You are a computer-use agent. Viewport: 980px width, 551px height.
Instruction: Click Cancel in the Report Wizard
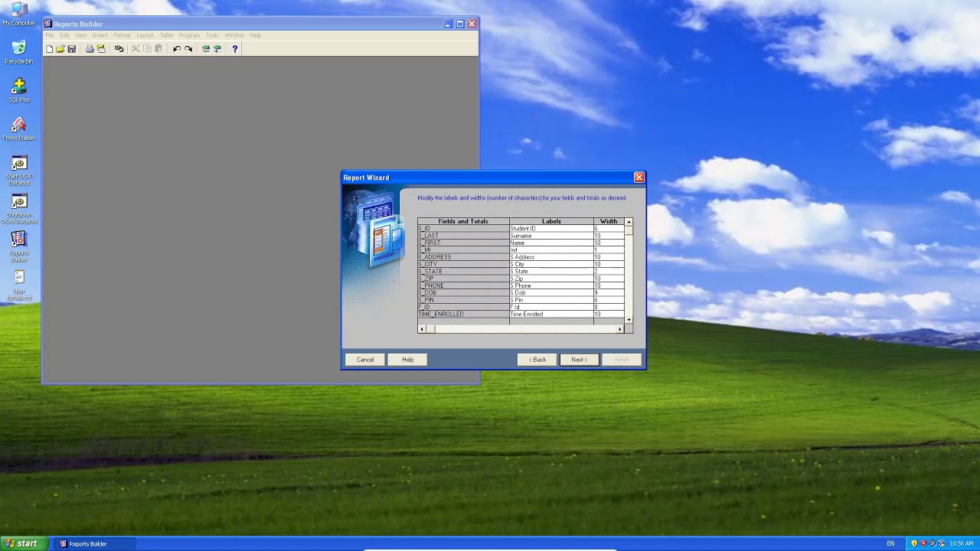pyautogui.click(x=365, y=360)
